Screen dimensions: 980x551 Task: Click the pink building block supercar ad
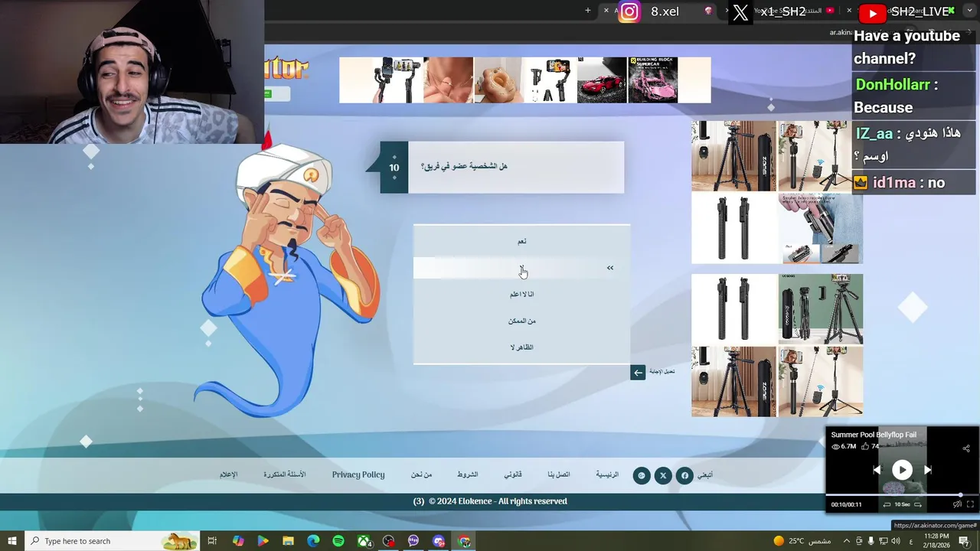tap(653, 80)
